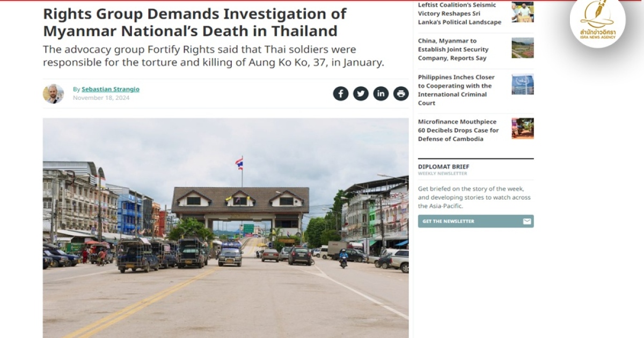Click the newsletter envelope icon

click(527, 221)
